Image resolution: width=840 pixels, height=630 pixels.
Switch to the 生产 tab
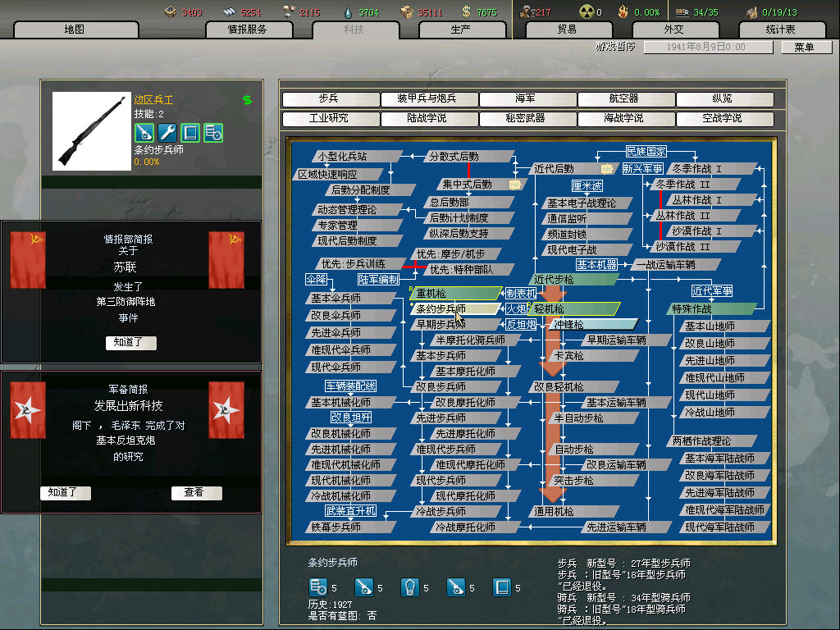[x=462, y=30]
